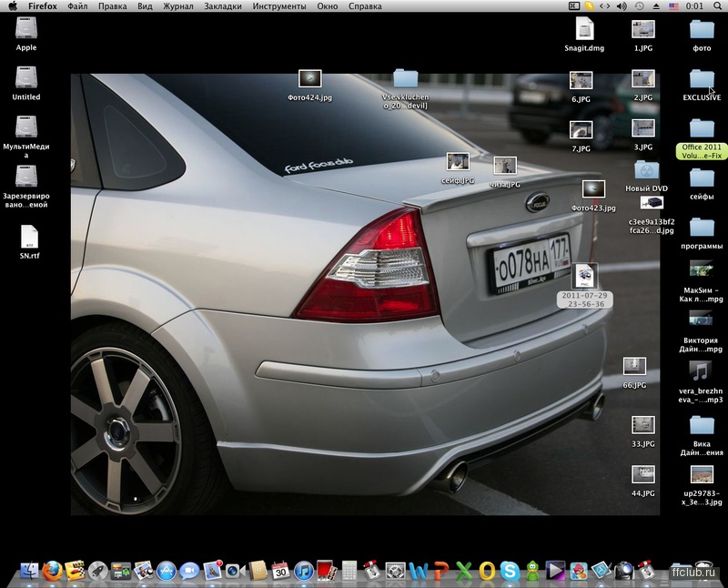The width and height of the screenshot is (728, 588).
Task: Open Spotlight search magnifier
Action: 717,6
